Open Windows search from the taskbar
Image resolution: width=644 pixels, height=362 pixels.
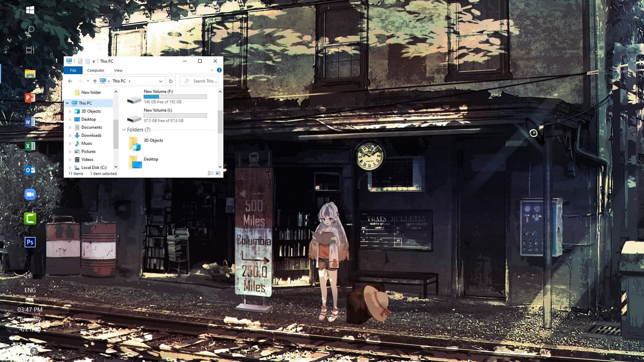click(x=30, y=30)
